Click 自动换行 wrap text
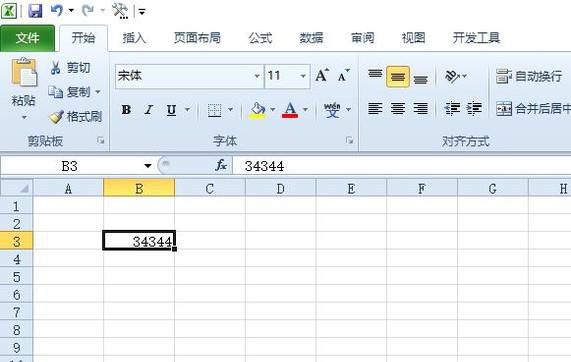Viewport: 571px width, 362px height. pos(529,76)
